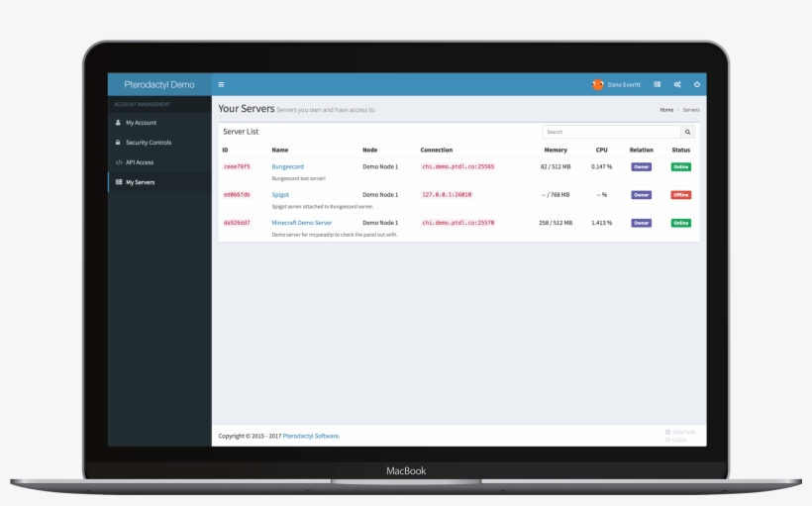This screenshot has height=506, width=812.
Task: Open the Minecraft Demo Server link
Action: [x=302, y=223]
